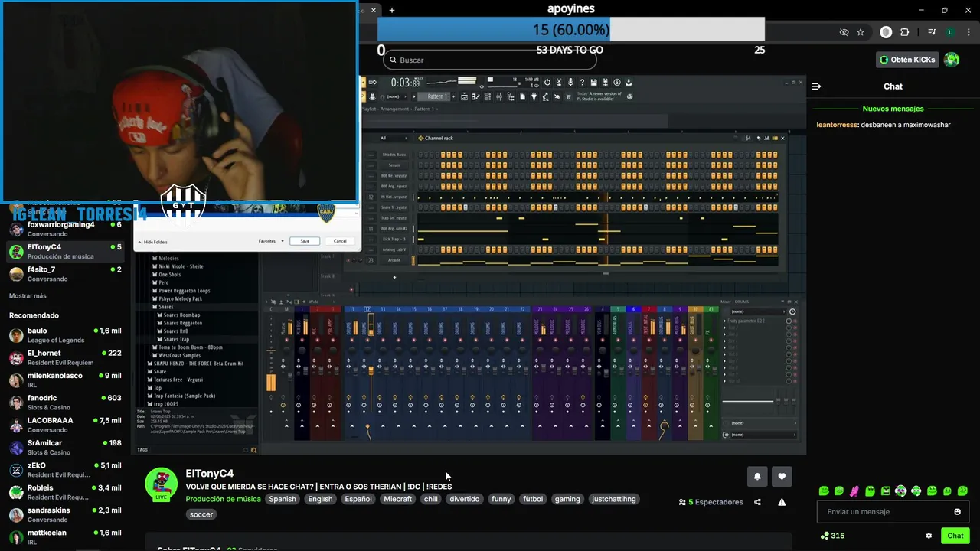The height and width of the screenshot is (551, 980).
Task: Click FL Studio microphone recording icon
Action: [570, 82]
